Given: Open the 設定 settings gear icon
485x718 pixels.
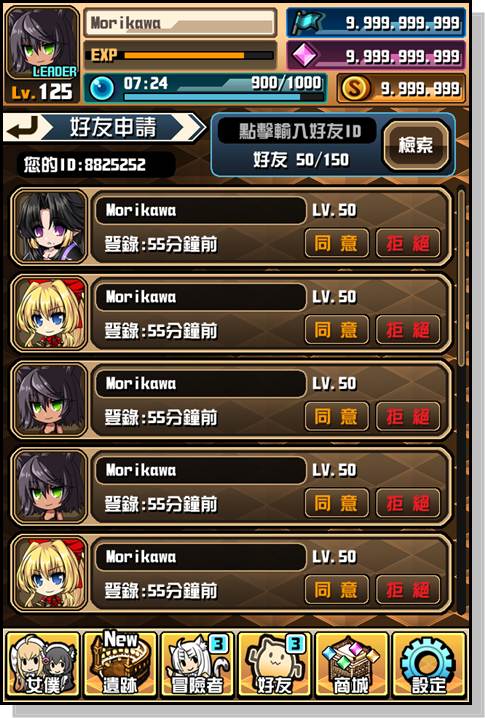Looking at the screenshot, I should tap(429, 664).
